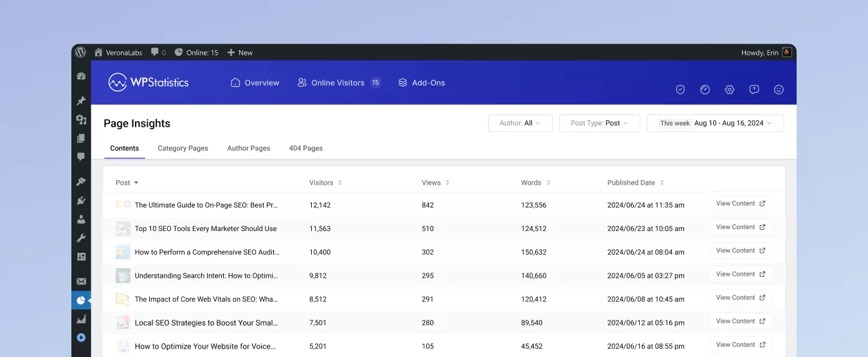Screen dimensions: 868x357
Task: Sort by the Published Date column
Action: click(636, 183)
